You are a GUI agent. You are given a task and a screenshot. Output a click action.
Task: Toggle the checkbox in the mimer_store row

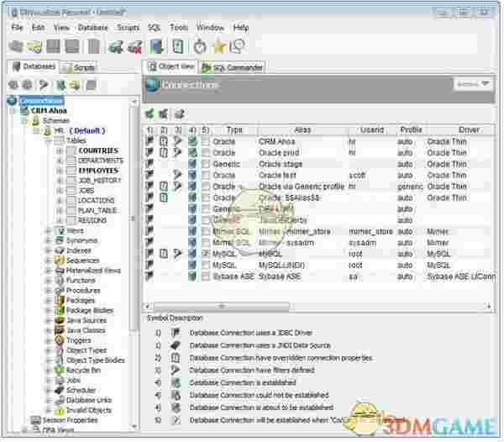click(206, 231)
